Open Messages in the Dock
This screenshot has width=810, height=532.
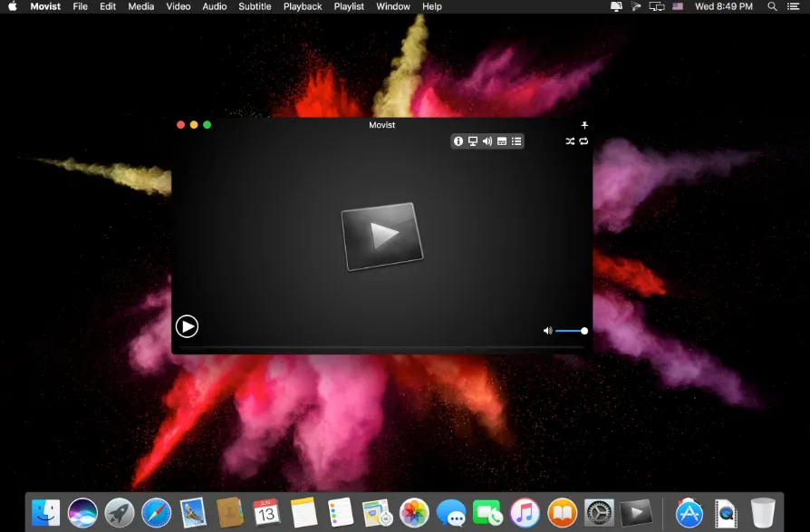(451, 512)
